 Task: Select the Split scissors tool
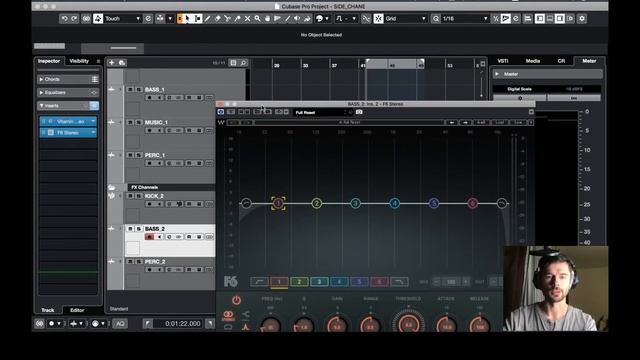point(227,19)
